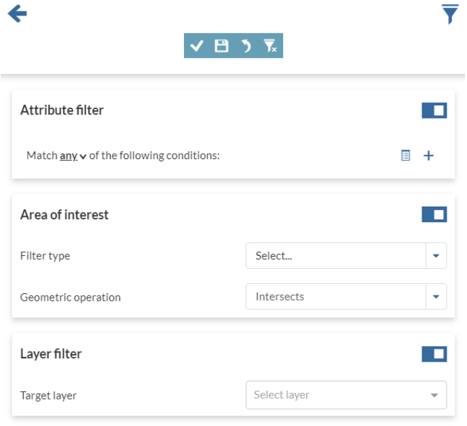Image resolution: width=467 pixels, height=426 pixels.
Task: Open the Target layer dropdown
Action: (346, 395)
